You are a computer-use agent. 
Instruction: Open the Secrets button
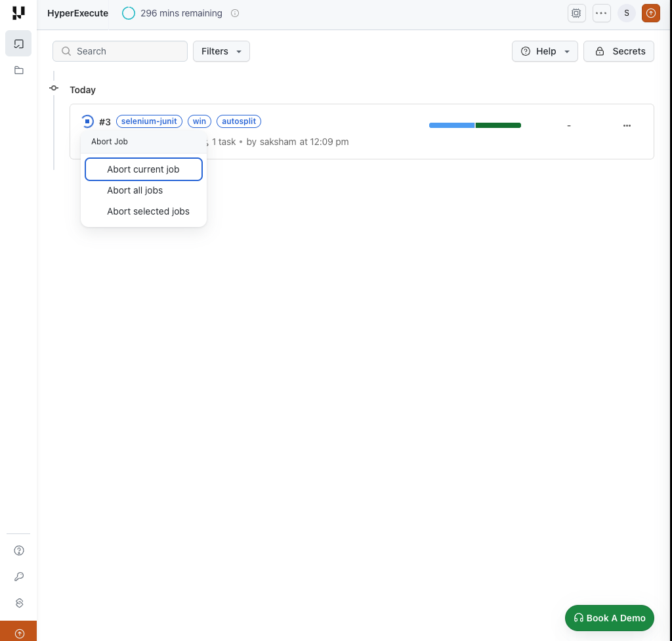tap(618, 51)
